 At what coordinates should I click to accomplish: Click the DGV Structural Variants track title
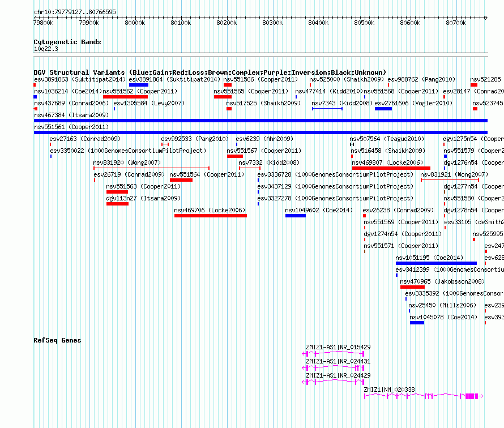(210, 72)
